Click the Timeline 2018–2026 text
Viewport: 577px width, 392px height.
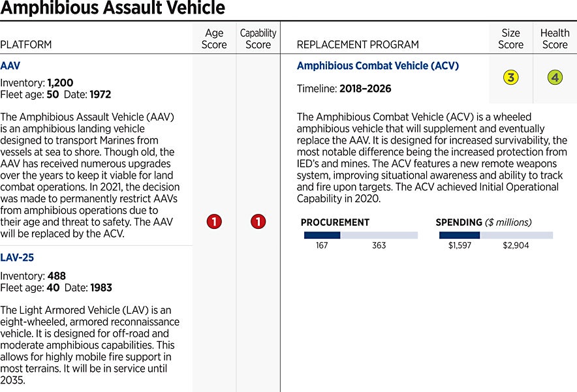344,89
